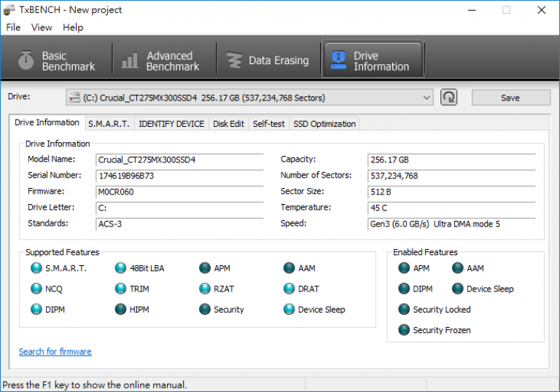This screenshot has width=560, height=392.
Task: Click the Sector Size field 512 B
Action: point(452,192)
